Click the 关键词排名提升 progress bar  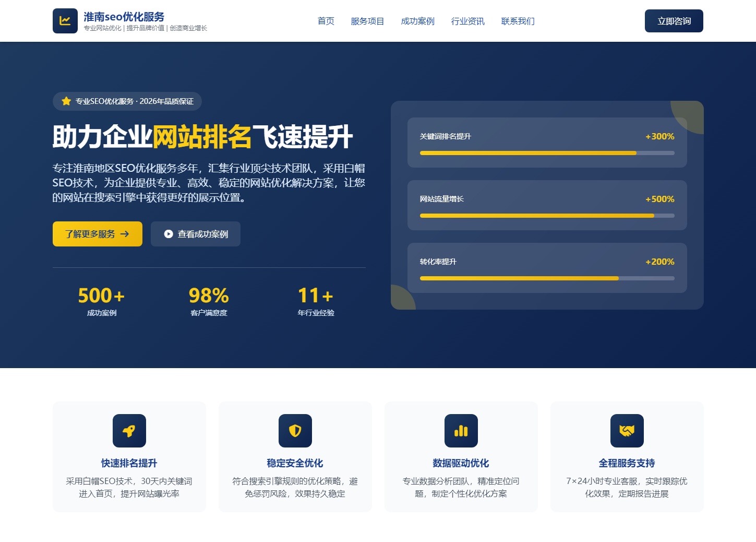(547, 153)
